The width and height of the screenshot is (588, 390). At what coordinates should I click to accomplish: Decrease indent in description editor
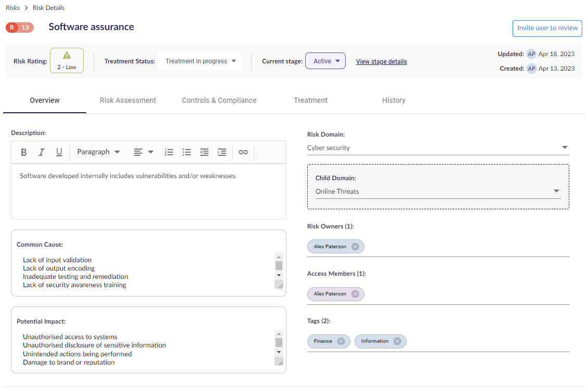(204, 152)
